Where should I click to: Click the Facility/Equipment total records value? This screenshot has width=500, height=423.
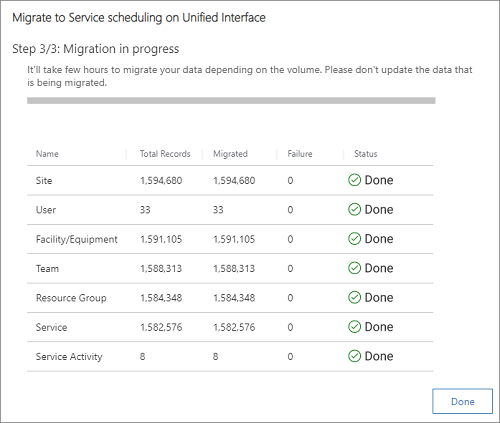click(161, 239)
